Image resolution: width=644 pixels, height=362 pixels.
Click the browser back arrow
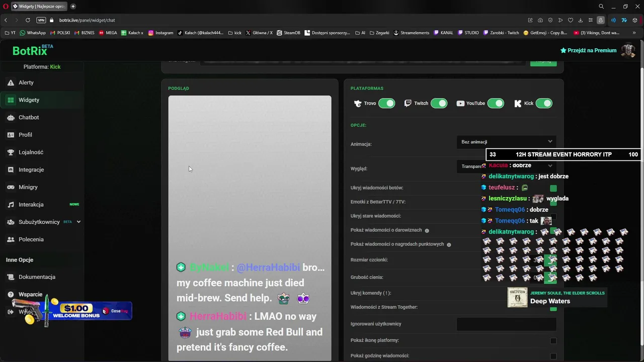click(x=6, y=20)
